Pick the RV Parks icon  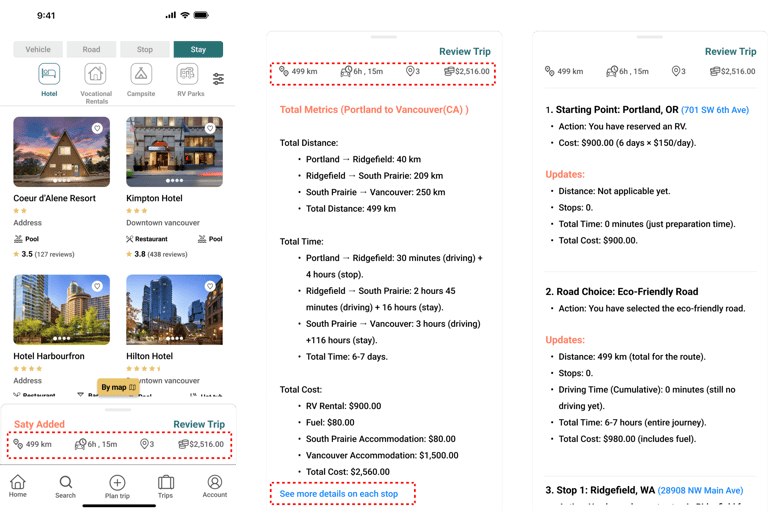[x=187, y=74]
